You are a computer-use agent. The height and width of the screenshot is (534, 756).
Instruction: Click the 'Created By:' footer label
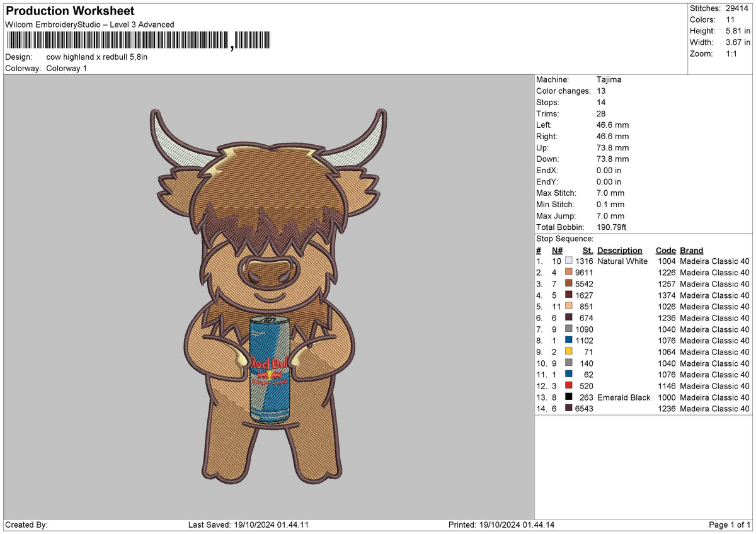[26, 525]
